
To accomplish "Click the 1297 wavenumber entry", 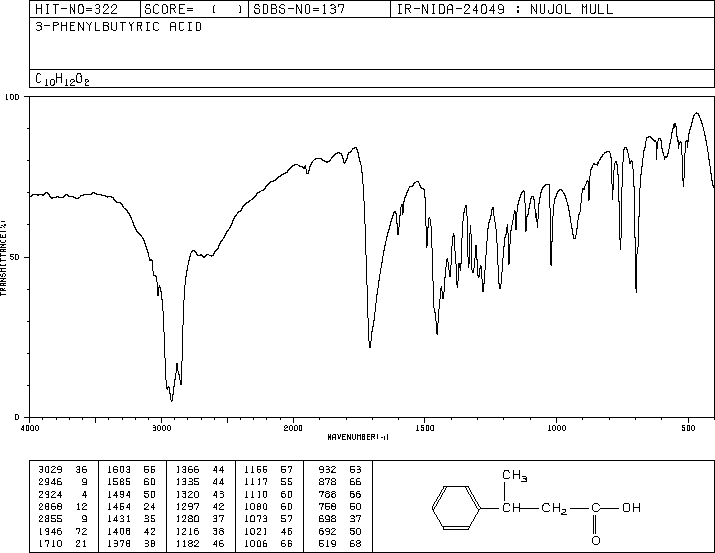I will click(187, 506).
